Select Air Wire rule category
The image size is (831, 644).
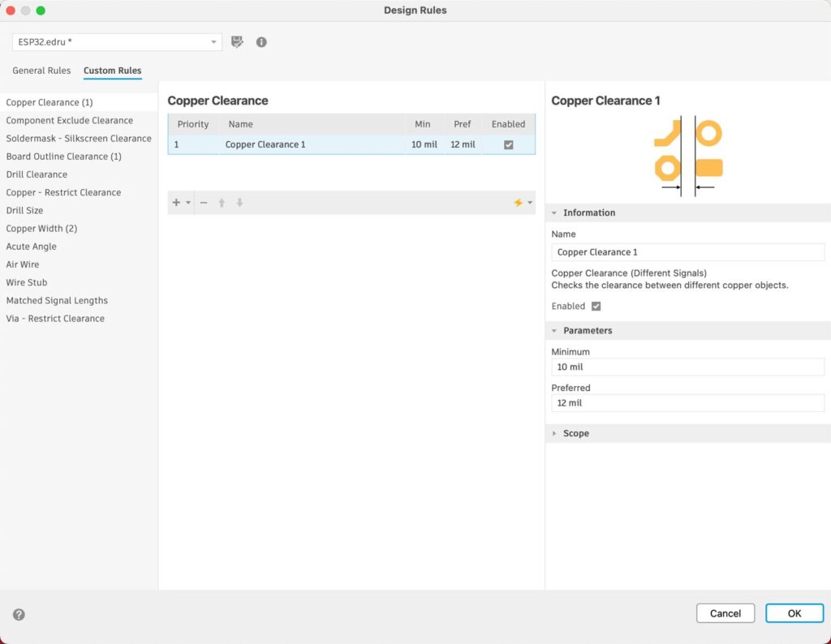point(79,264)
